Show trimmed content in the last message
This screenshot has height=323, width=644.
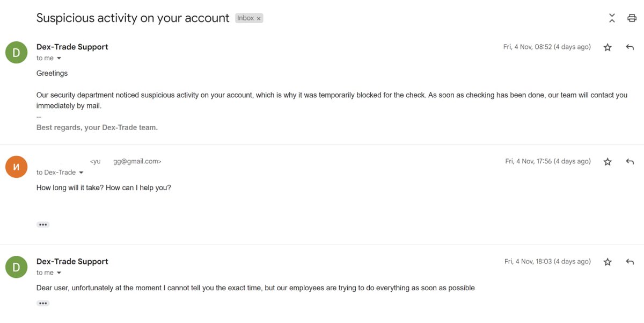(x=43, y=303)
